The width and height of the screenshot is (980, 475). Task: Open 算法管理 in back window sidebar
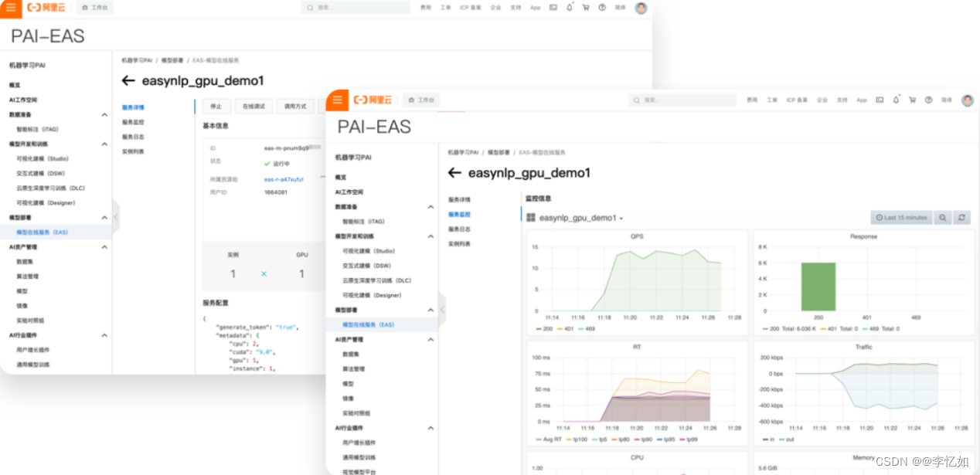pos(27,276)
